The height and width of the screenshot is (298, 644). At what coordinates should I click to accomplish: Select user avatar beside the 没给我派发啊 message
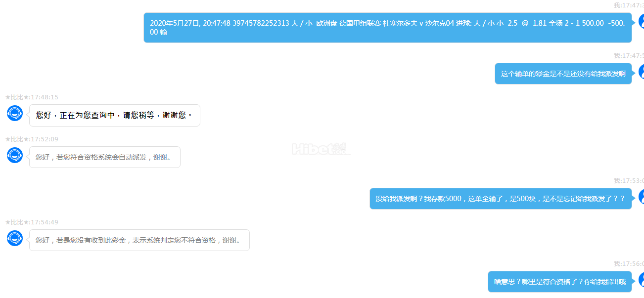[x=641, y=196]
